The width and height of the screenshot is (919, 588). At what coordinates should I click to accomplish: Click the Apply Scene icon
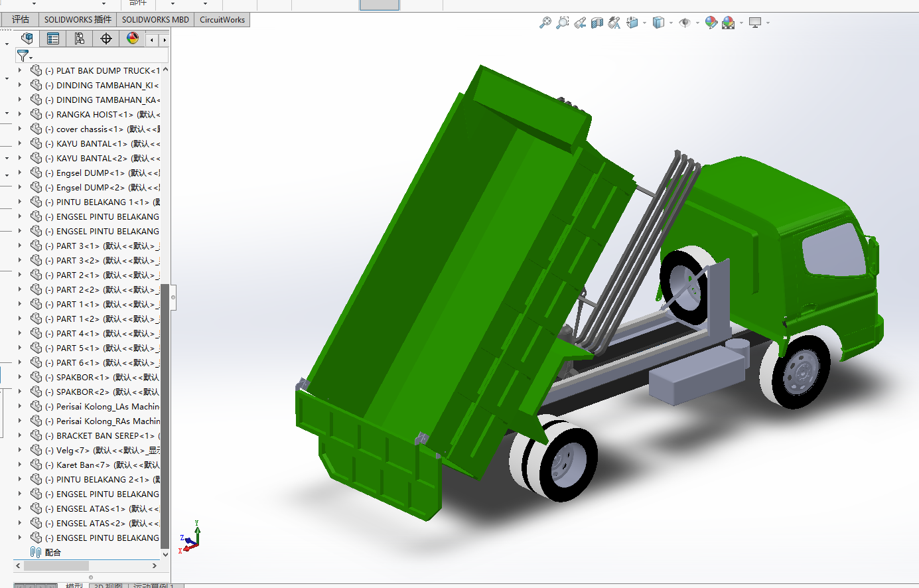[x=729, y=23]
